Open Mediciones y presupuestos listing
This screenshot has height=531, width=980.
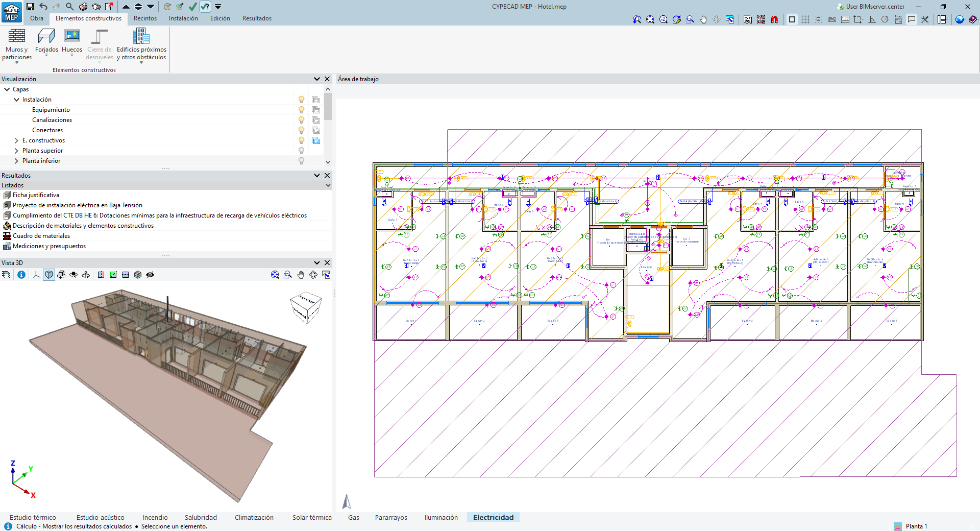[x=49, y=246]
